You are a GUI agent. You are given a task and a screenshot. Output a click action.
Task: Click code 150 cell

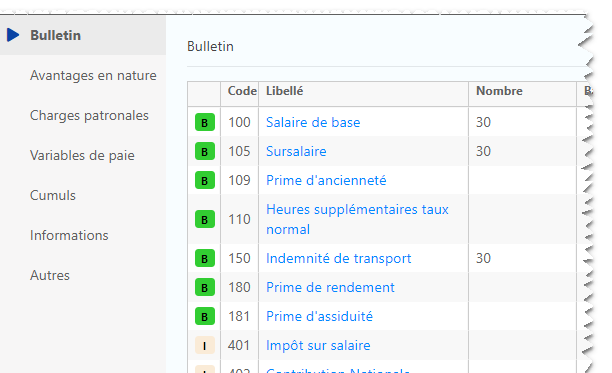(239, 258)
